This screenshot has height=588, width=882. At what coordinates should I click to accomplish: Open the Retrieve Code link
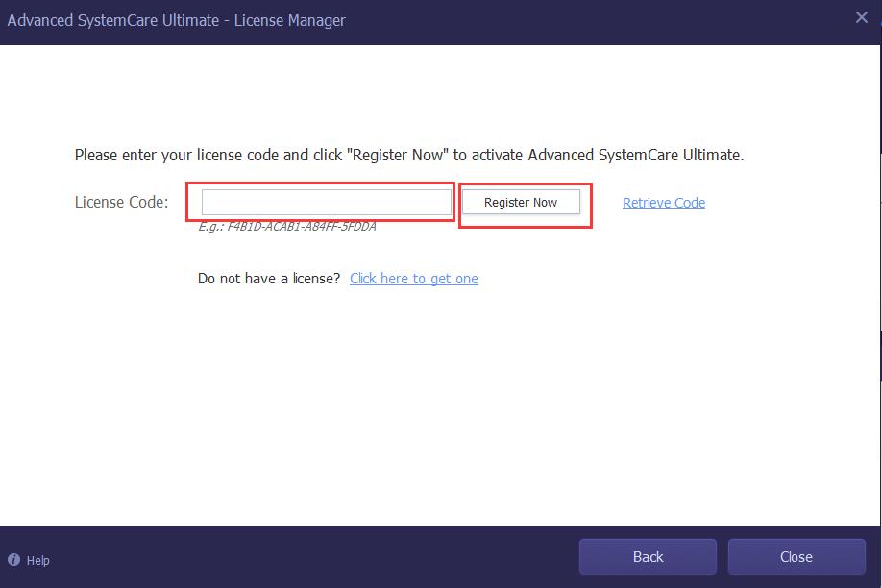click(x=664, y=203)
